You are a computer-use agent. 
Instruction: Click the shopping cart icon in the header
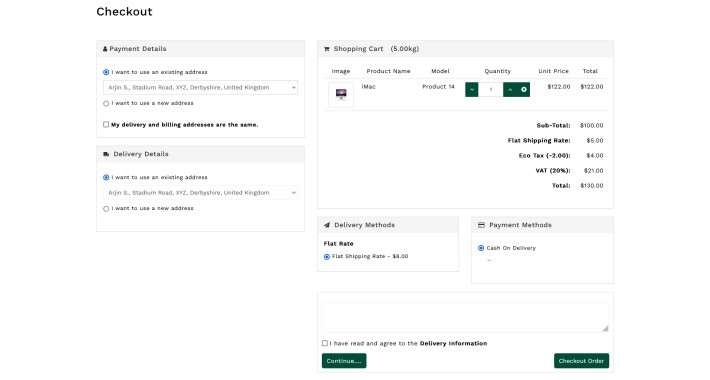[x=326, y=49]
